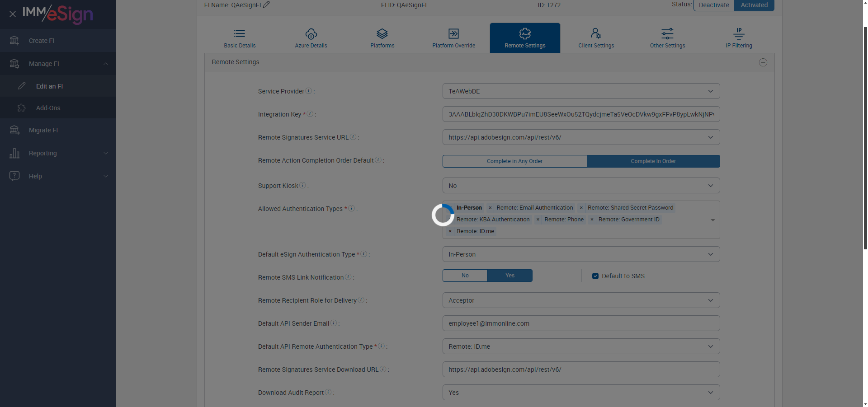
Task: Edit the FI Name with the pencil icon
Action: point(267,5)
